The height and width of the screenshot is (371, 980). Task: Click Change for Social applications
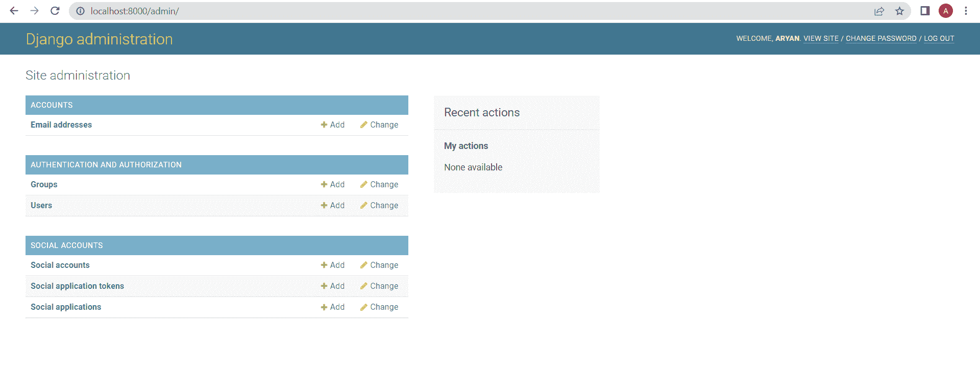379,307
